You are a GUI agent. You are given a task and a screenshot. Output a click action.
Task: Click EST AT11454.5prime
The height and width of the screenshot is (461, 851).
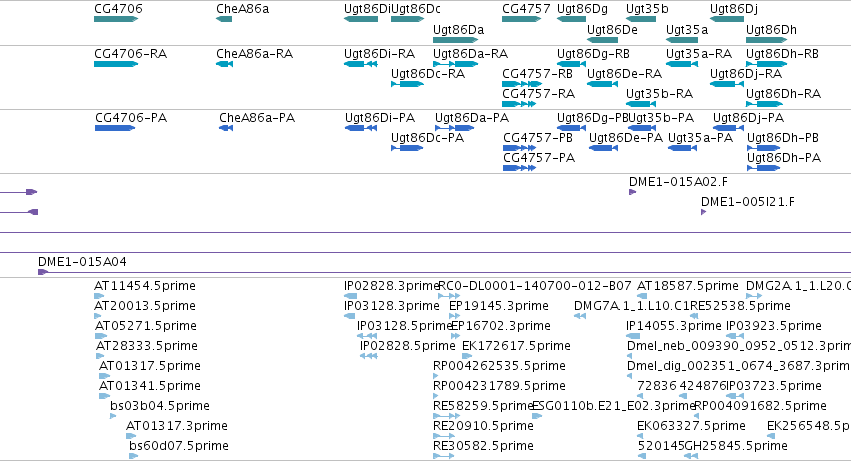pyautogui.click(x=99, y=296)
